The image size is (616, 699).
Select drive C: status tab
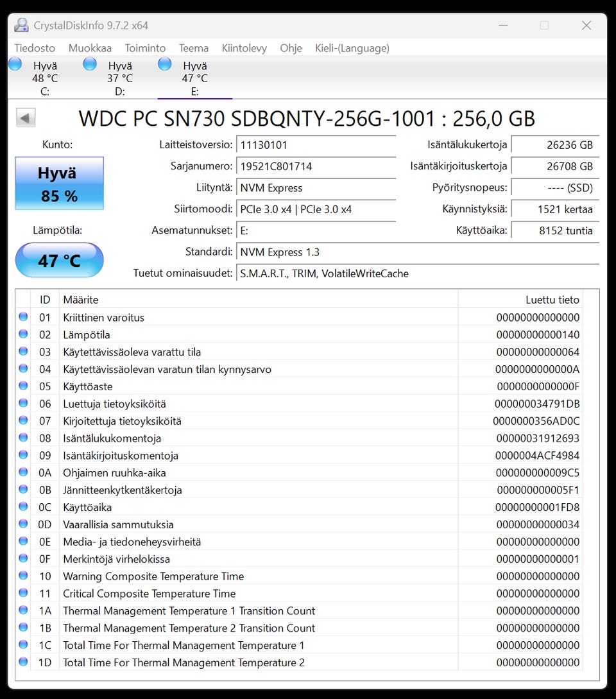click(x=44, y=78)
